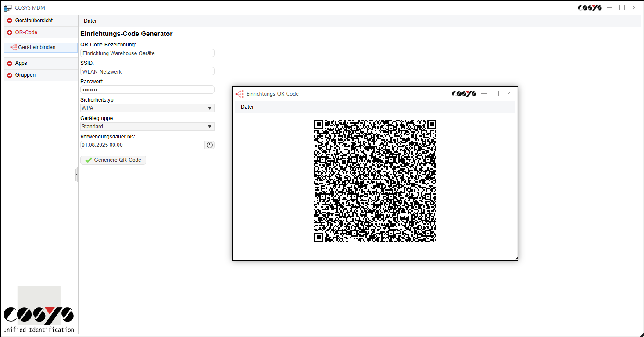Click the Sicherheitstyp label
The height and width of the screenshot is (337, 644).
tap(97, 100)
